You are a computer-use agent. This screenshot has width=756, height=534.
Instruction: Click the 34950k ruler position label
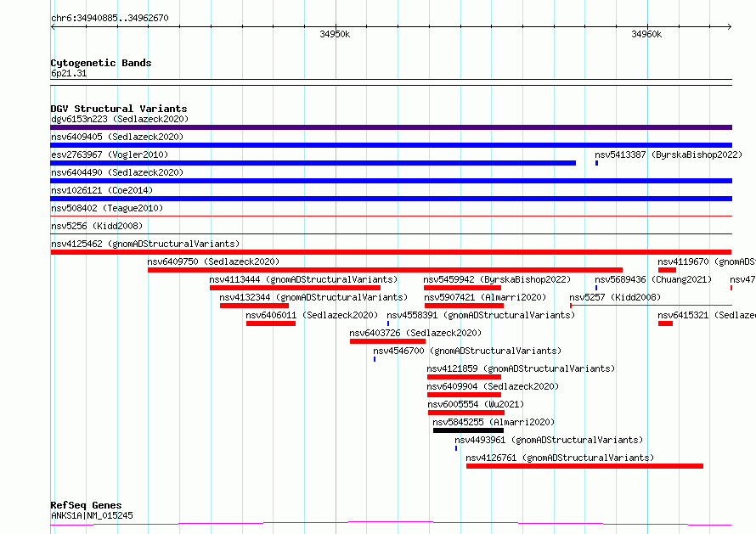[335, 34]
